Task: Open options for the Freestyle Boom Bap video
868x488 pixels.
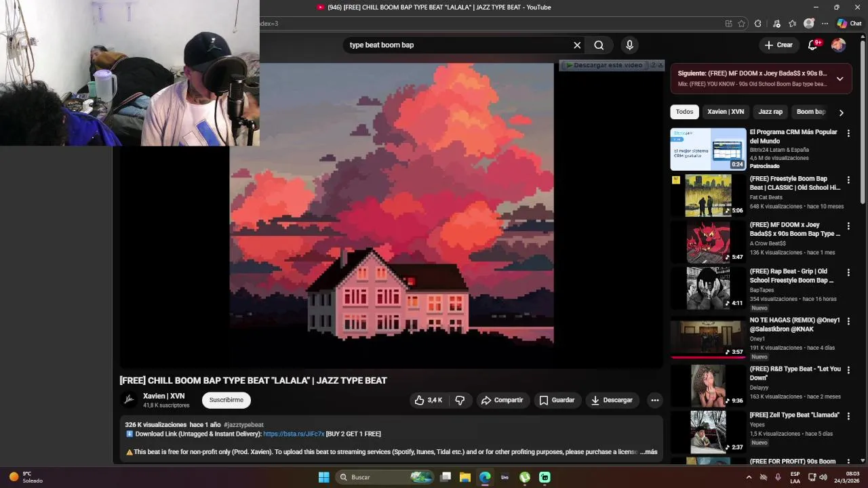Action: click(848, 180)
